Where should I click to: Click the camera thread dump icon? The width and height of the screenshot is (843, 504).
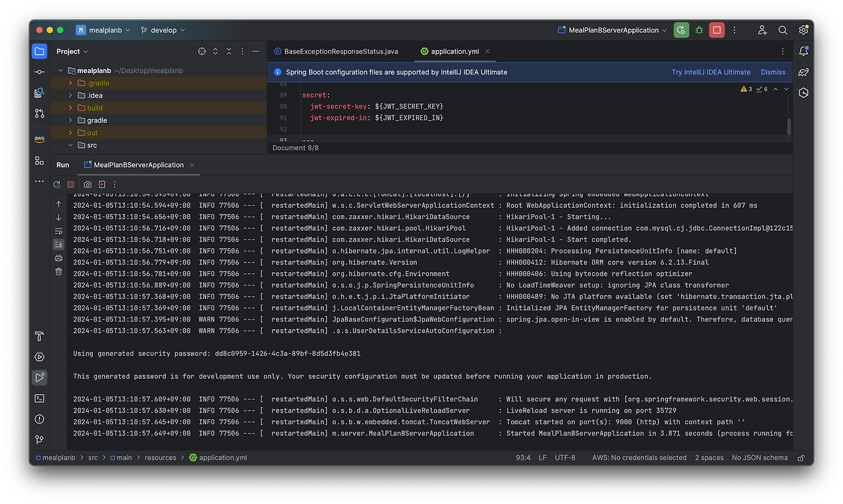pyautogui.click(x=88, y=185)
